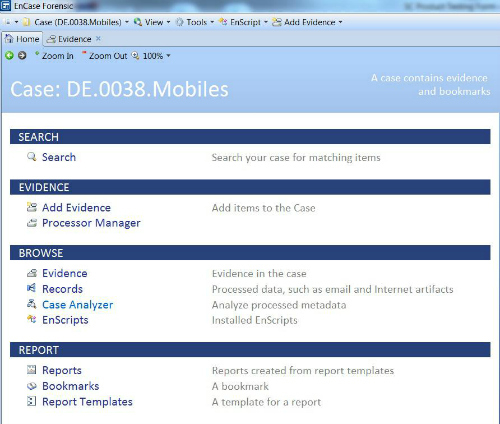Image resolution: width=500 pixels, height=424 pixels.
Task: Click the Add Evidence toolbar icon
Action: tap(277, 22)
